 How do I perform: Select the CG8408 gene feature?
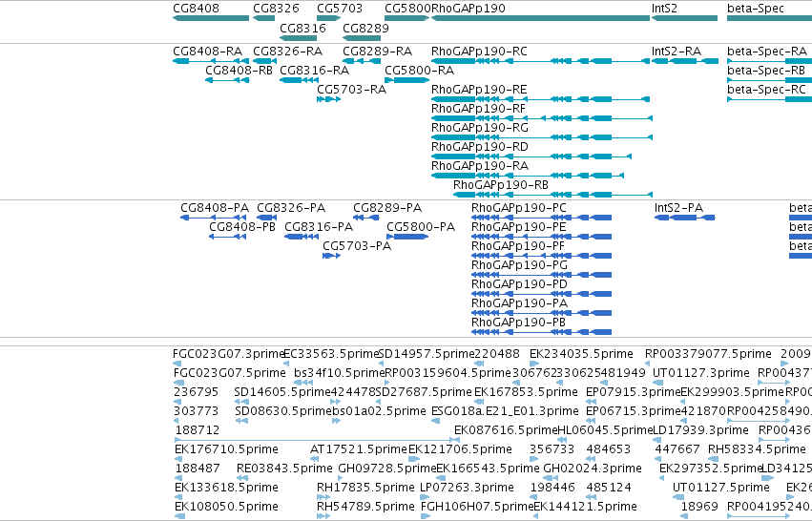point(211,18)
